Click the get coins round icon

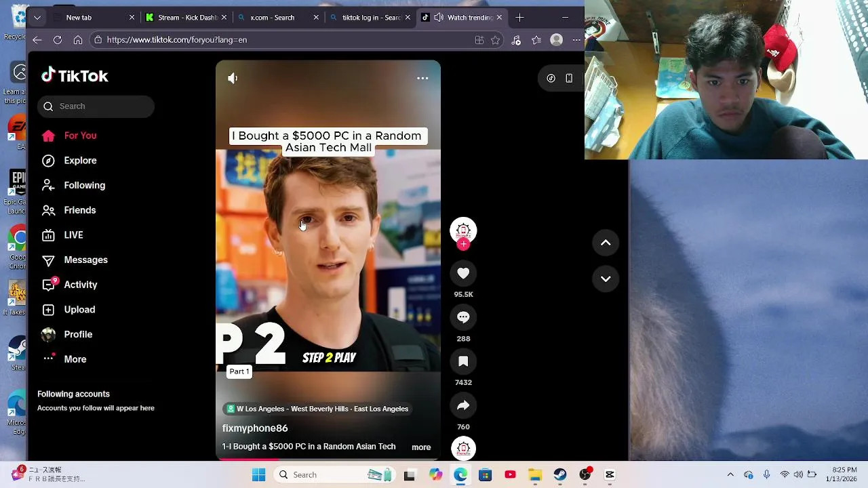point(551,78)
